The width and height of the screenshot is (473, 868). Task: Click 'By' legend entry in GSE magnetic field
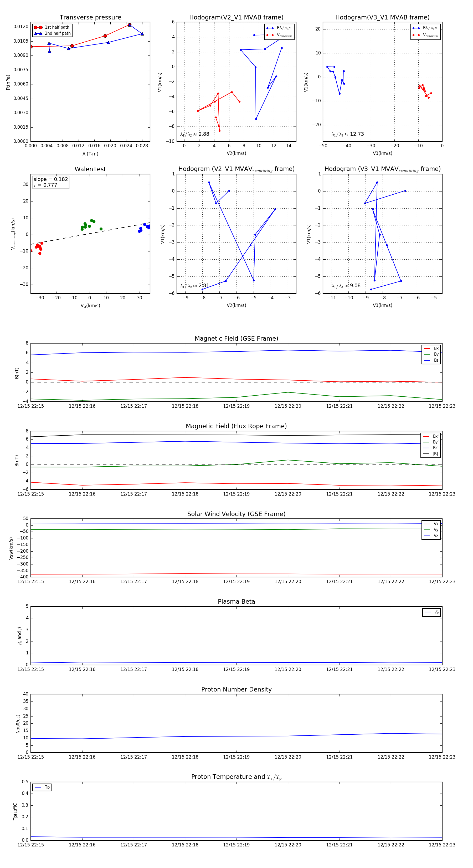[x=431, y=354]
